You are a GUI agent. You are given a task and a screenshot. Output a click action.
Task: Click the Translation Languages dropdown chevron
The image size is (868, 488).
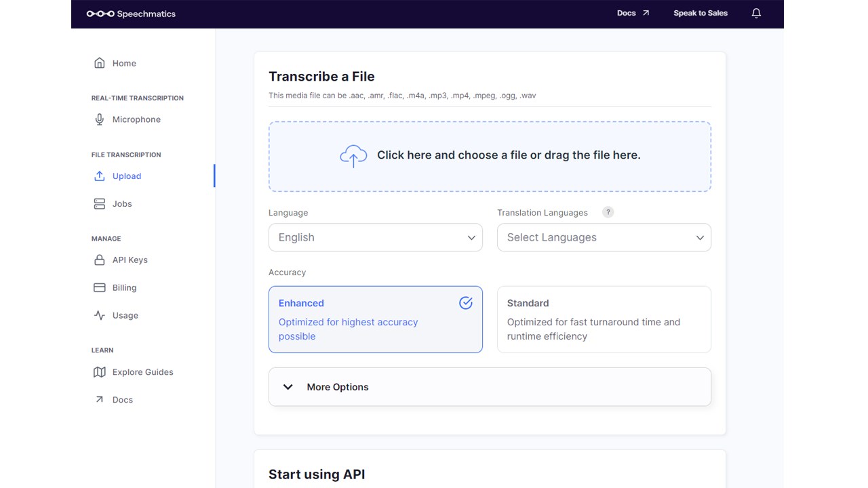pos(700,238)
